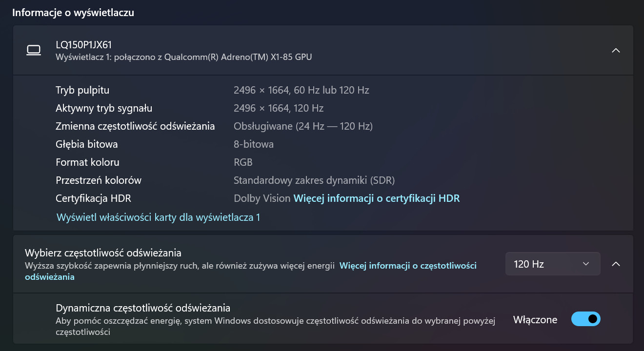Click the 'Tryb pulpitu' label
Screen dimensions: 644x351
82,90
